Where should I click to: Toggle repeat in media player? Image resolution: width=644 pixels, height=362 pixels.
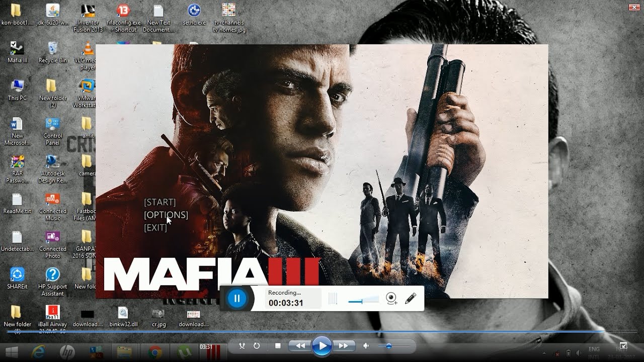pos(257,346)
